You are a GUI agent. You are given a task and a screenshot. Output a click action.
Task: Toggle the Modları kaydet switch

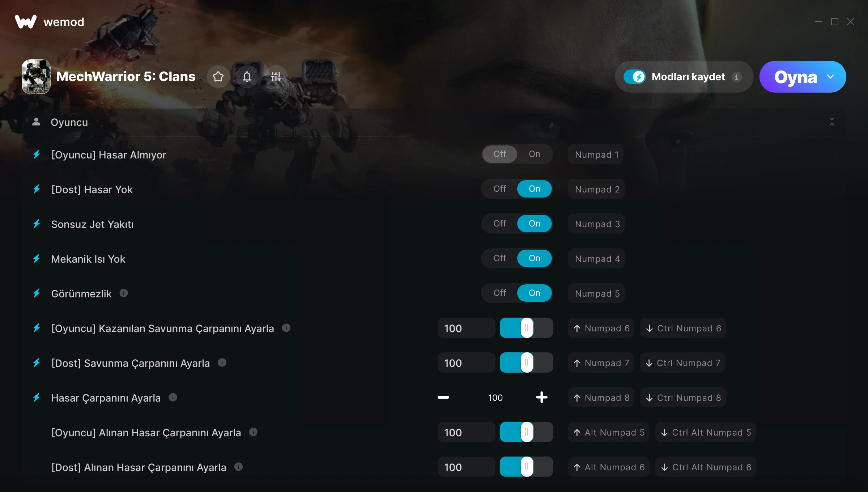click(x=634, y=77)
